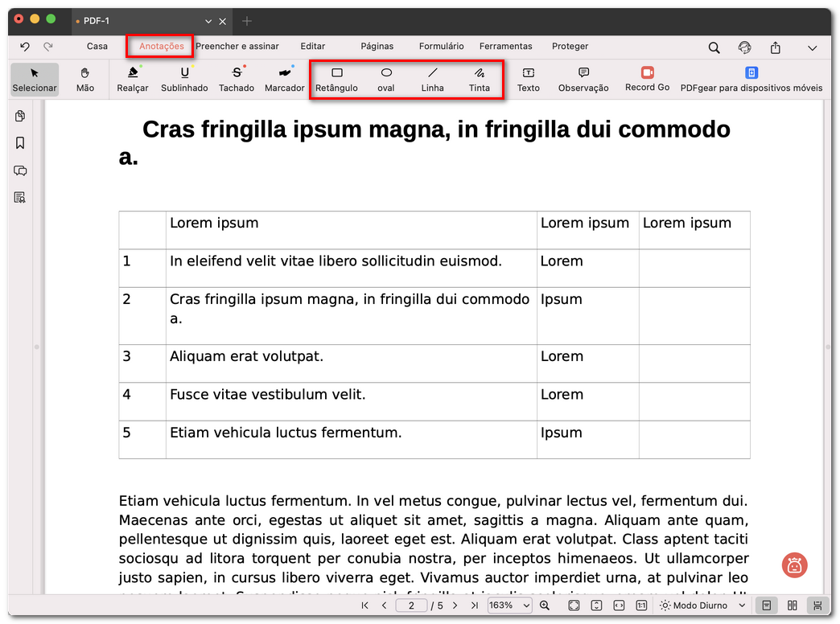This screenshot has width=840, height=624.
Task: Open the bookmarks panel in sidebar
Action: point(20,143)
